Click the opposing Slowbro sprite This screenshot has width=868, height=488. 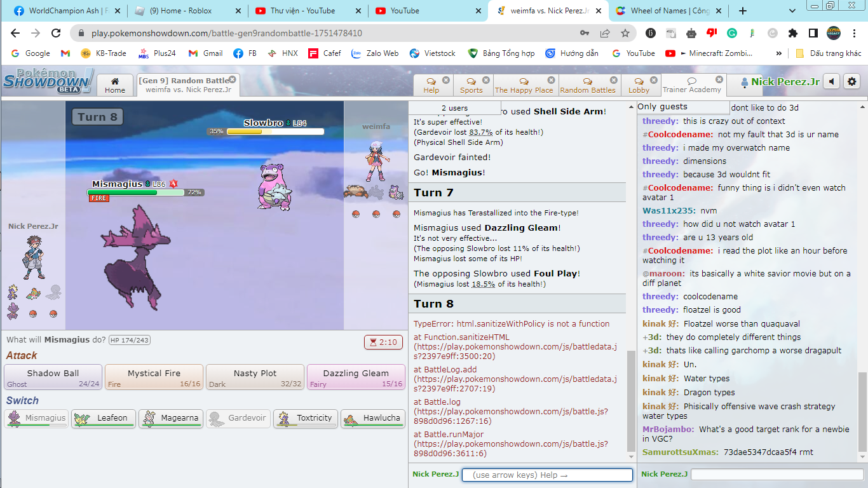pos(275,187)
